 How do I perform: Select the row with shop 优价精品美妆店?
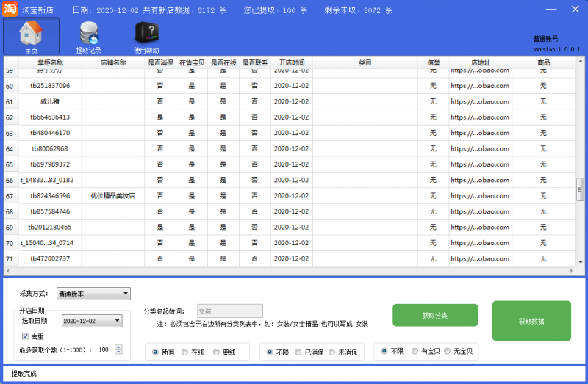coord(112,196)
